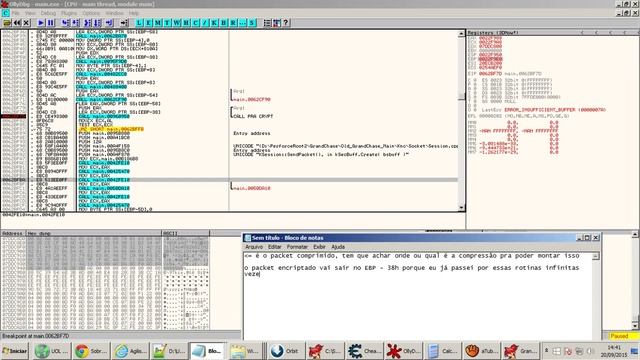Restart the program with the rewind icon
This screenshot has width=640, height=360.
[x=17, y=23]
